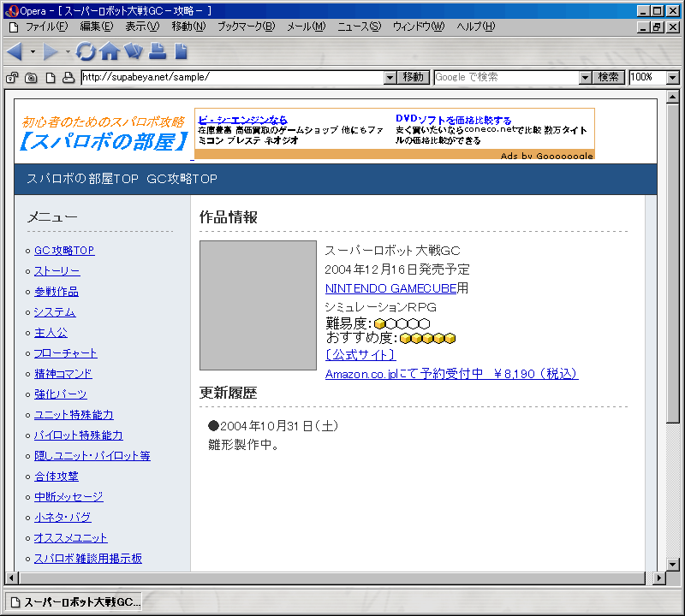Viewport: 685px width, 616px height.
Task: Follow the NINTENDO GAMECUBE link
Action: pyautogui.click(x=391, y=288)
